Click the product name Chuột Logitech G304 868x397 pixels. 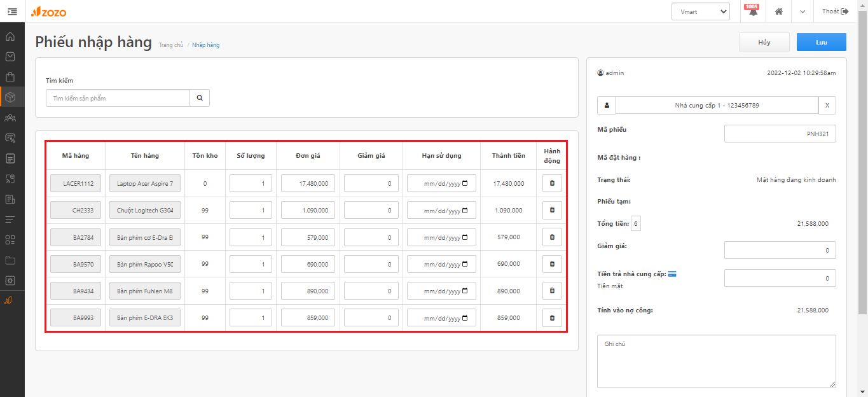tap(145, 210)
